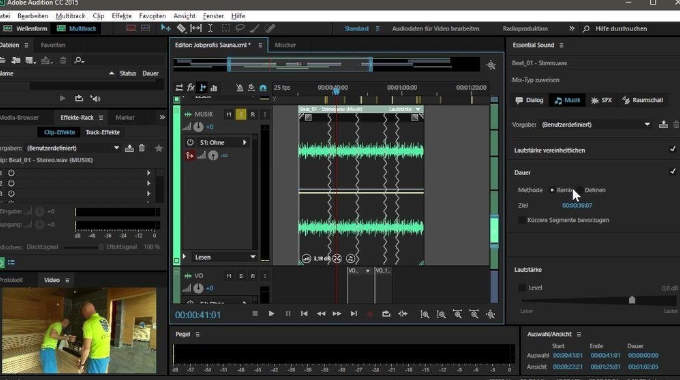Click the Play button in transport
The width and height of the screenshot is (680, 380).
(x=271, y=314)
